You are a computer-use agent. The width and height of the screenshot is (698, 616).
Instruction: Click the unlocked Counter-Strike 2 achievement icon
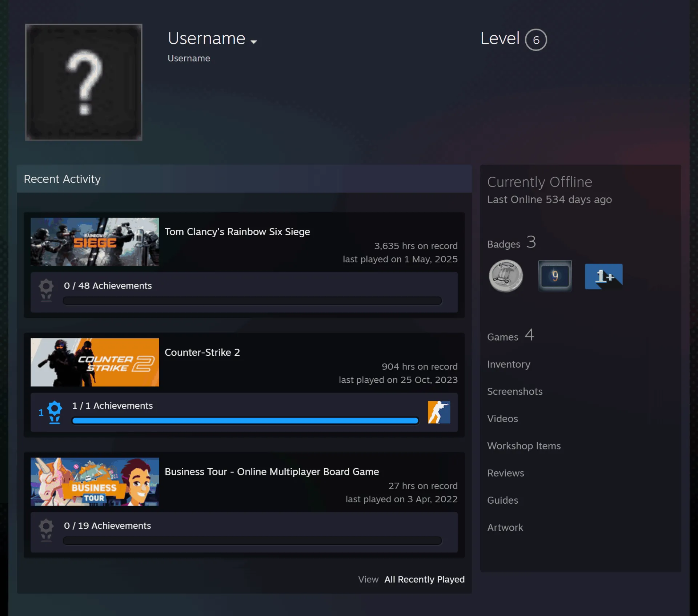(439, 412)
